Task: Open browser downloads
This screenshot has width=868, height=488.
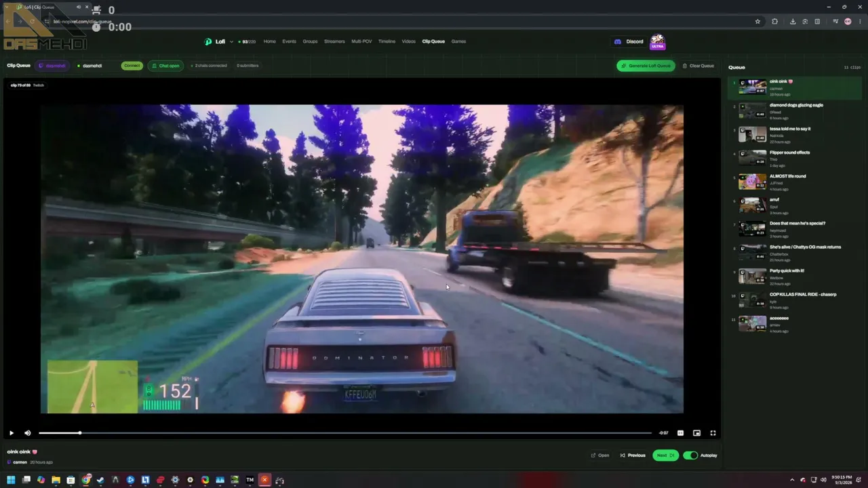Action: coord(793,22)
